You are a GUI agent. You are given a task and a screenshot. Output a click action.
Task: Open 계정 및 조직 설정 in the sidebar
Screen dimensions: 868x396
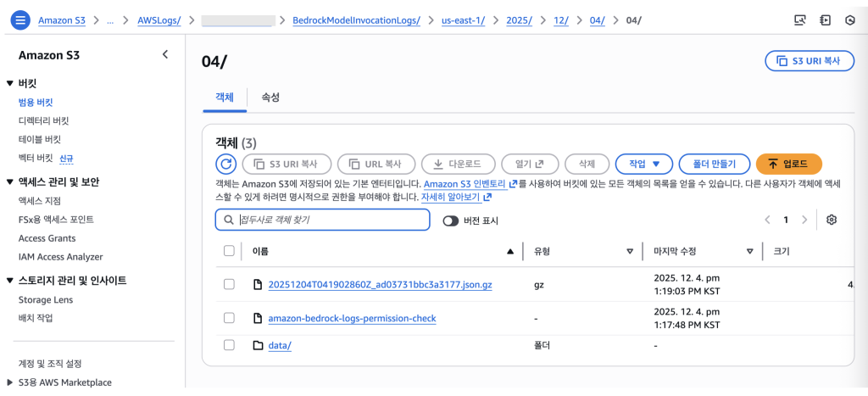pyautogui.click(x=50, y=364)
